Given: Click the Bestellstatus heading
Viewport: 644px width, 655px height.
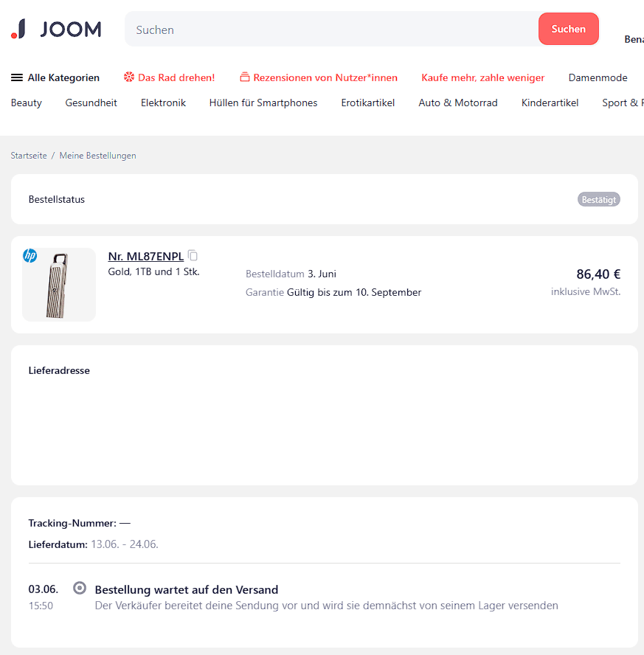Looking at the screenshot, I should (56, 199).
